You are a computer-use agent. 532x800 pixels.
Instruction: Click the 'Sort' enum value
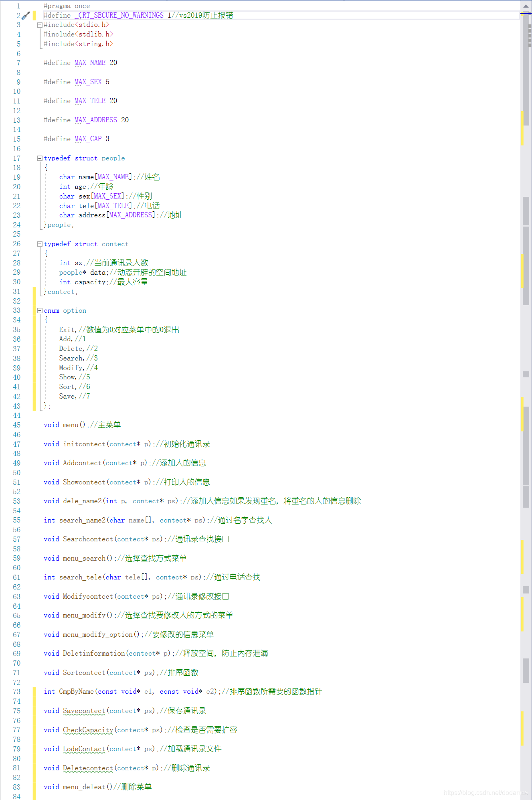tap(67, 387)
